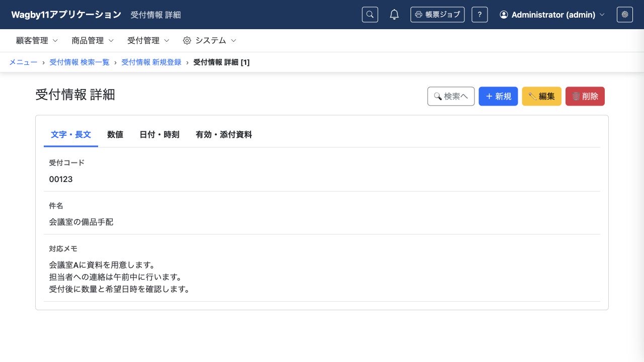Select the 文字・長文 tab
644x362 pixels.
click(71, 135)
